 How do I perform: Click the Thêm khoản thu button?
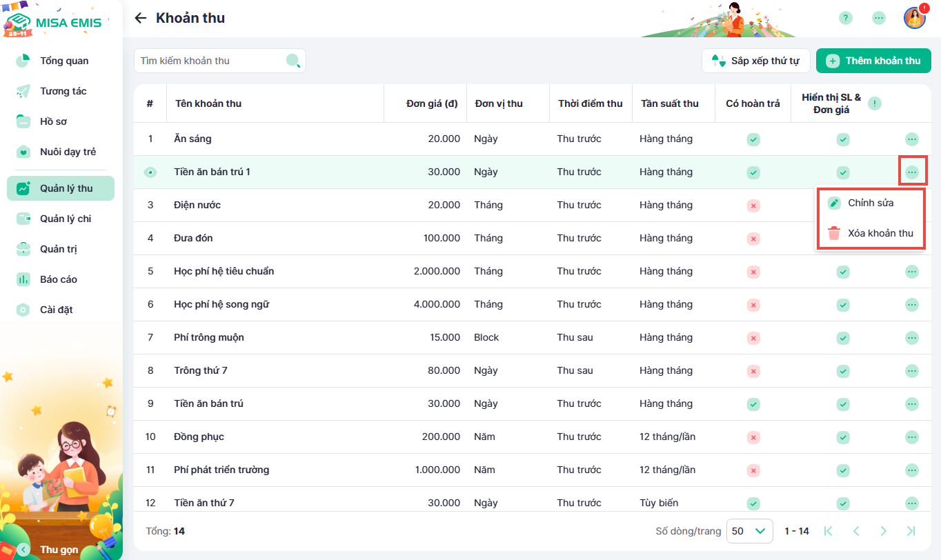tap(873, 61)
